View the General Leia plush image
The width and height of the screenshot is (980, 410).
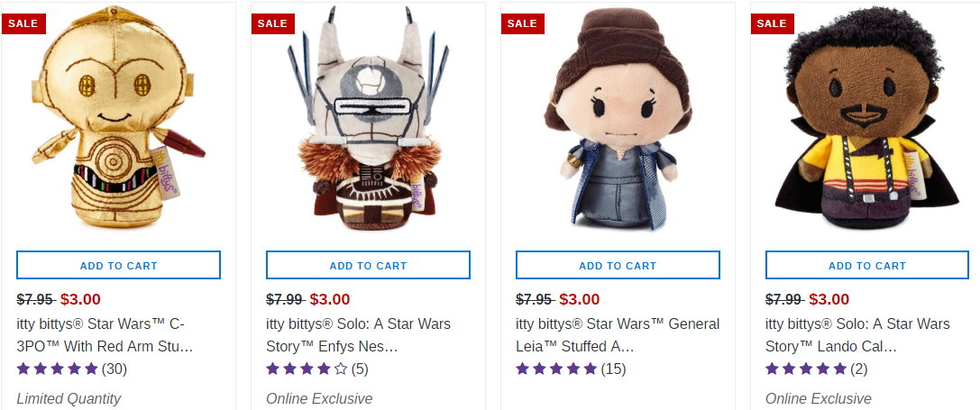(618, 126)
